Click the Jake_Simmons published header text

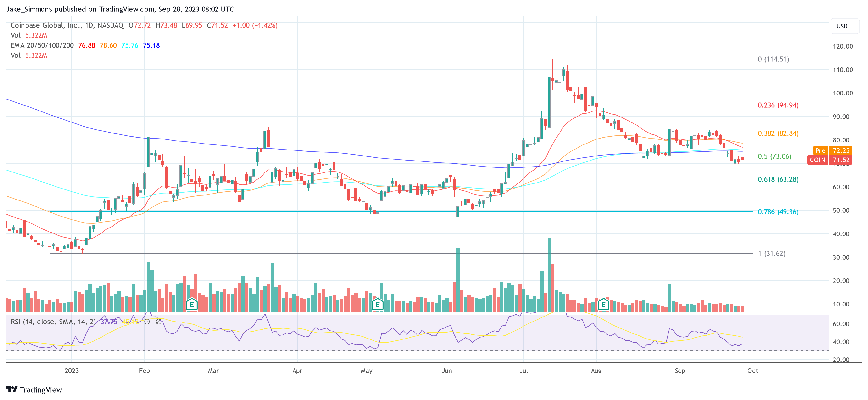pyautogui.click(x=120, y=9)
